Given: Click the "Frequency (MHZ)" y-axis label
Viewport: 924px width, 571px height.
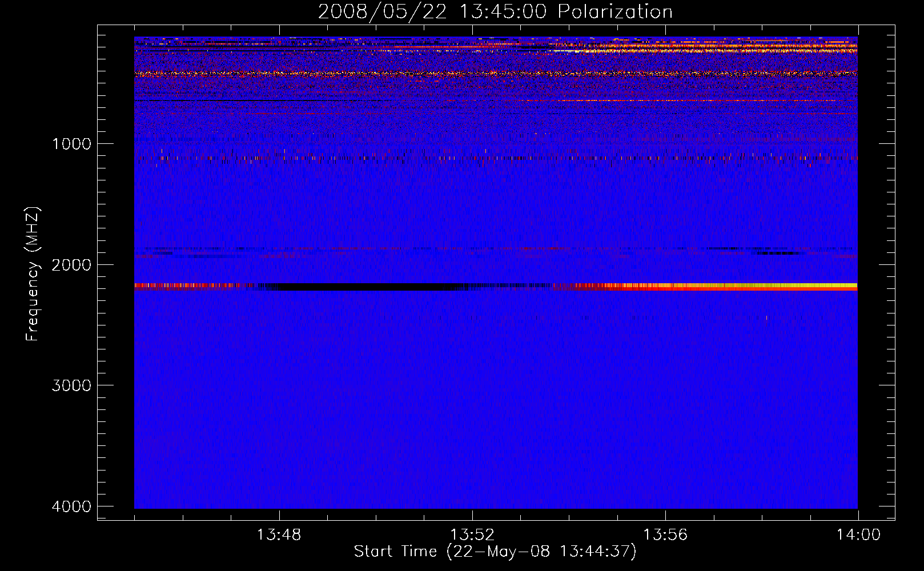Looking at the screenshot, I should tap(33, 274).
